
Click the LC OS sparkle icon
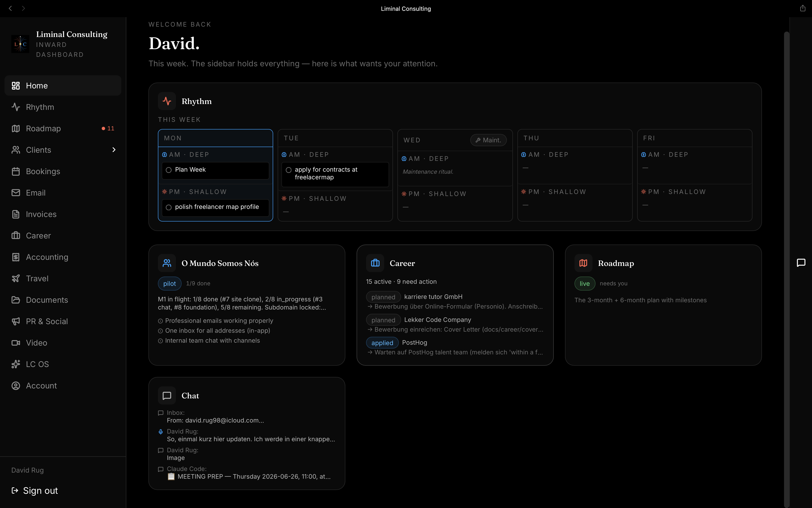point(16,364)
